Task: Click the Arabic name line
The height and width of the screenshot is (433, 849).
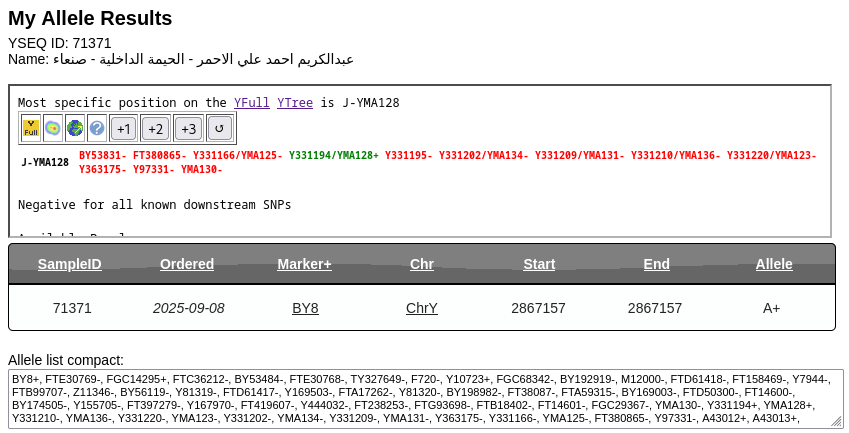Action: [181, 59]
